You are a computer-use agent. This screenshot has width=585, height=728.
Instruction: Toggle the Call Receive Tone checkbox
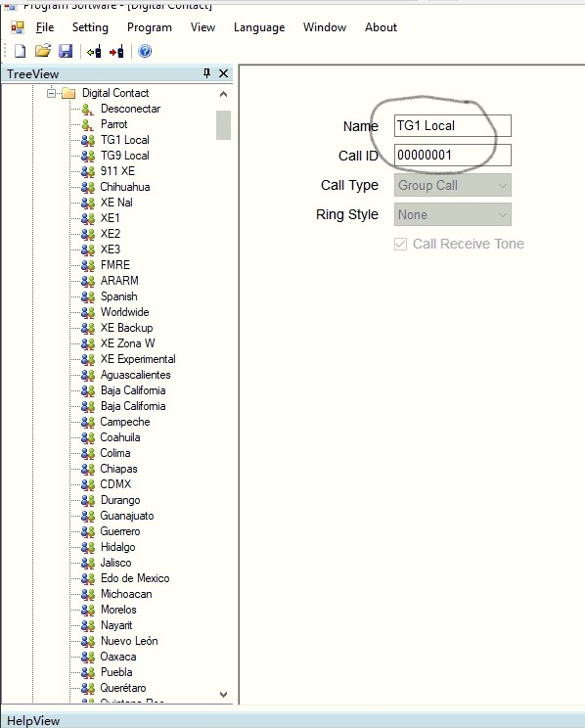(x=400, y=244)
